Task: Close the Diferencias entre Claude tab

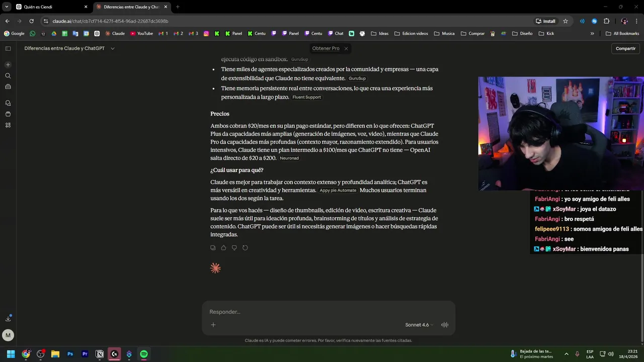Action: [166, 7]
